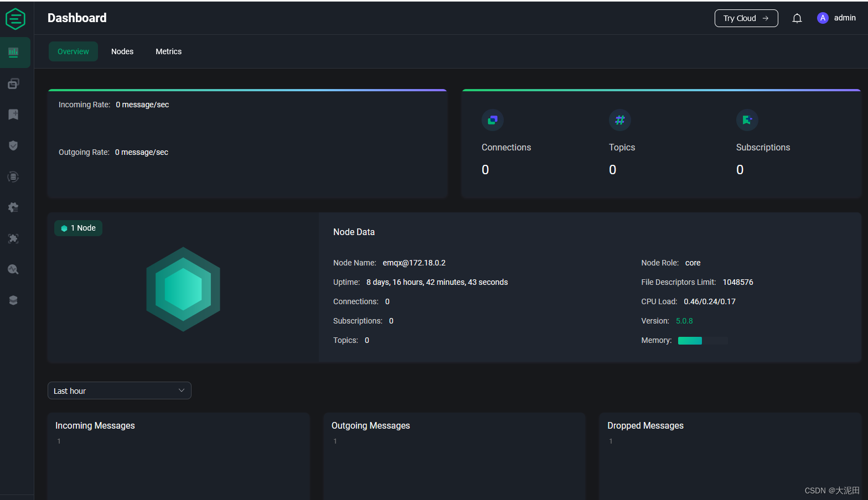Click the Outgoing Rate value 0 message/sec

tap(142, 152)
